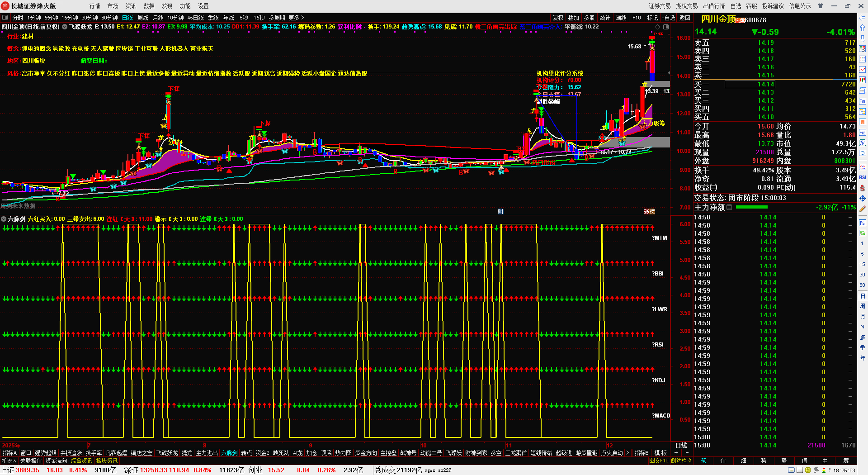Click the round icon before 飞碟妖龙 indicator label
This screenshot has height=475, width=868.
65,27
